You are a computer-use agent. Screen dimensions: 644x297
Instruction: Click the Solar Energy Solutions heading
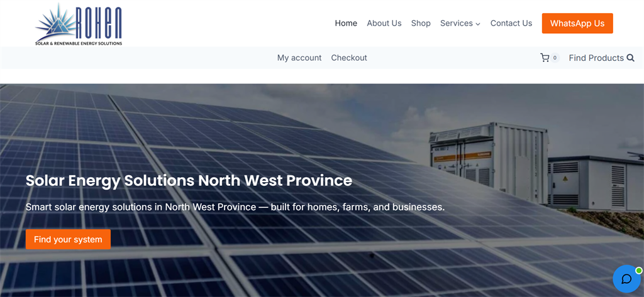189,180
